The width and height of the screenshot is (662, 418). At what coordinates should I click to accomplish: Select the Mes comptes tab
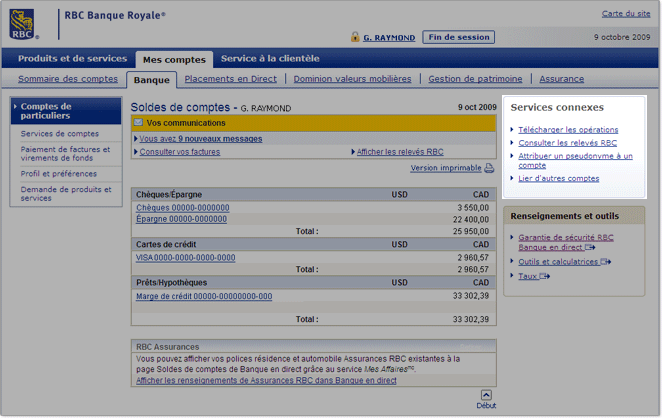[x=174, y=60]
